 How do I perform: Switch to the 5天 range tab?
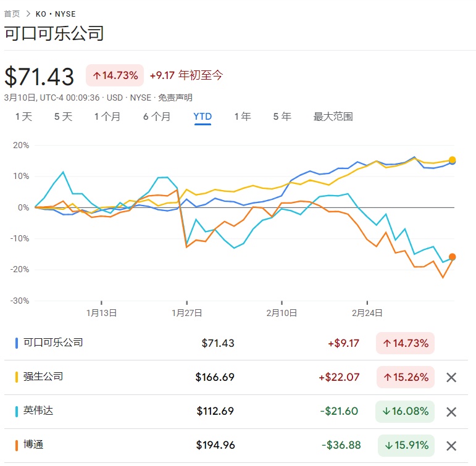[x=63, y=117]
